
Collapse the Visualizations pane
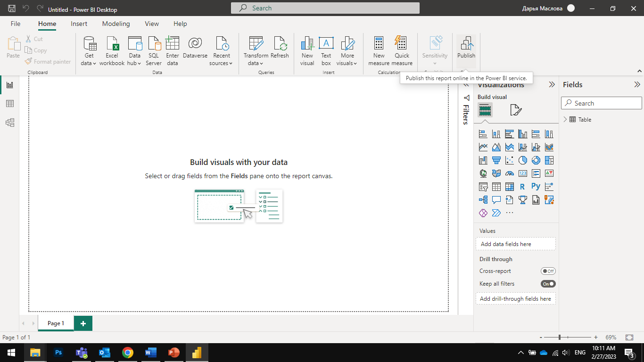coord(552,85)
